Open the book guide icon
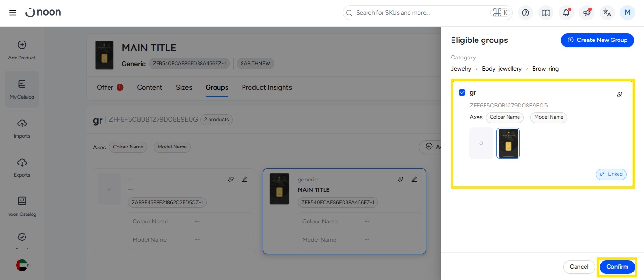The image size is (644, 280). (x=546, y=13)
